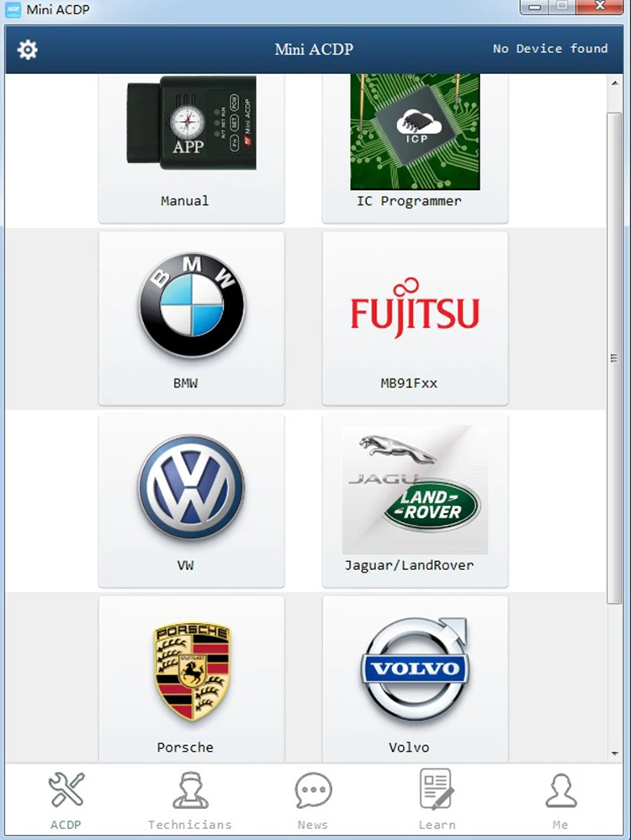
Task: Open the Manual APP tile
Action: (x=191, y=148)
